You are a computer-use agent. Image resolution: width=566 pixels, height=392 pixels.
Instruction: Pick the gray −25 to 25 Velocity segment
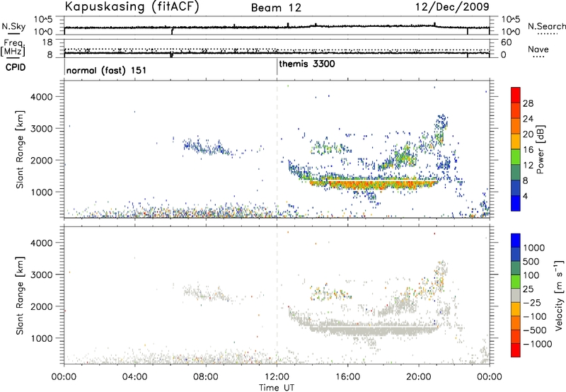(x=516, y=295)
